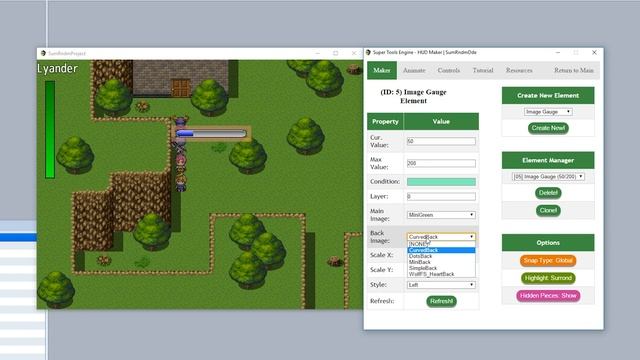This screenshot has width=640, height=360.
Task: Click the Max Value input field
Action: [x=441, y=163]
